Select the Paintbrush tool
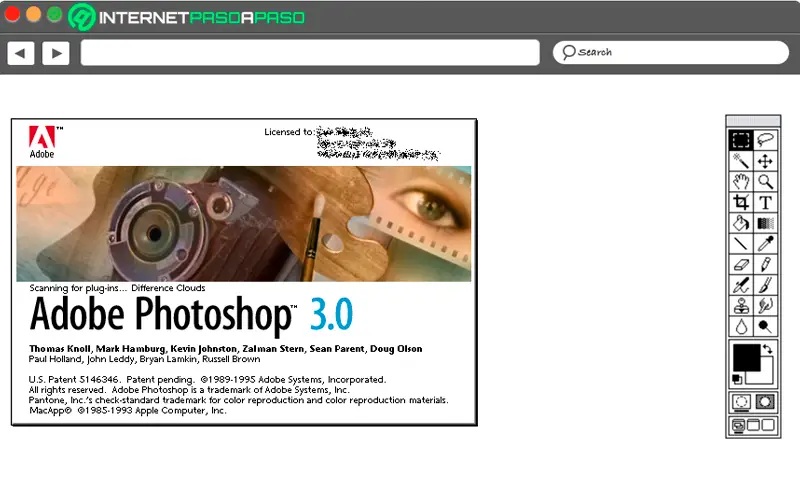Viewport: 800px width, 500px height. (765, 285)
